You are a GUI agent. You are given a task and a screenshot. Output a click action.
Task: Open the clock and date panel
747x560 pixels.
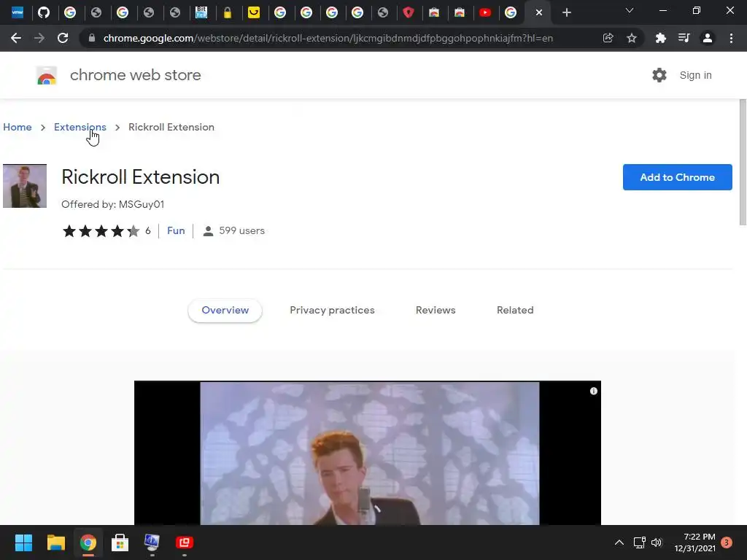point(694,542)
